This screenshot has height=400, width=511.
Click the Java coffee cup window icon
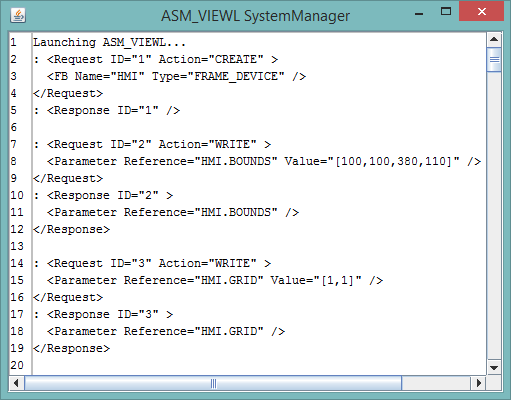tap(18, 15)
